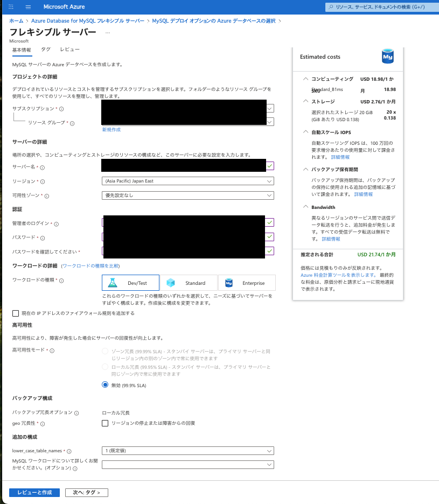Viewport: 439px width, 504px height.
Task: Switch to the タグ tab
Action: coord(45,48)
